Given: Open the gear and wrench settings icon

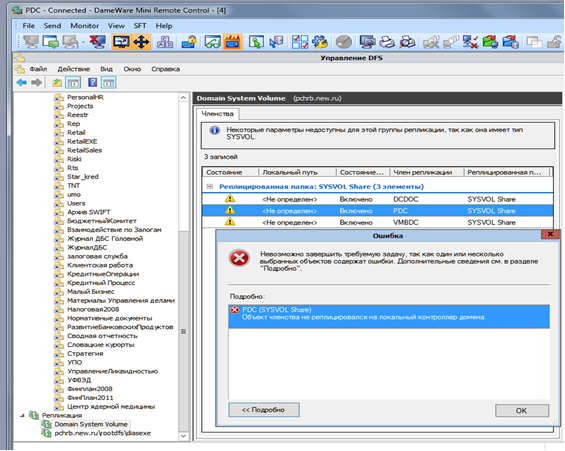Looking at the screenshot, I should tap(320, 42).
